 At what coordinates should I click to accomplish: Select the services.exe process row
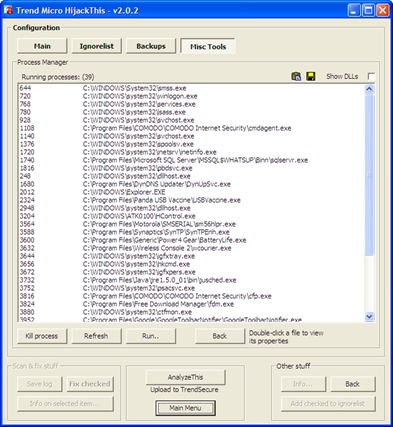click(192, 104)
